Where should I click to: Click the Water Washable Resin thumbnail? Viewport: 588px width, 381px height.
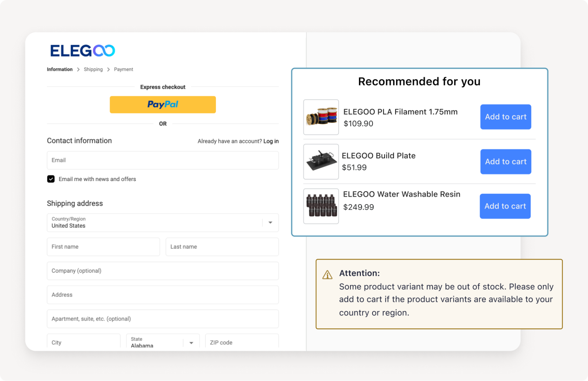pyautogui.click(x=321, y=206)
